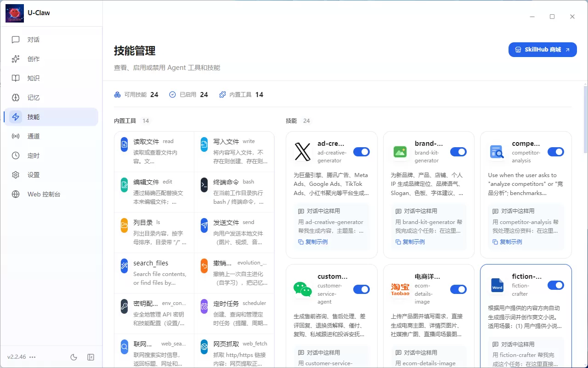Toggle dark mode moon icon

click(73, 357)
